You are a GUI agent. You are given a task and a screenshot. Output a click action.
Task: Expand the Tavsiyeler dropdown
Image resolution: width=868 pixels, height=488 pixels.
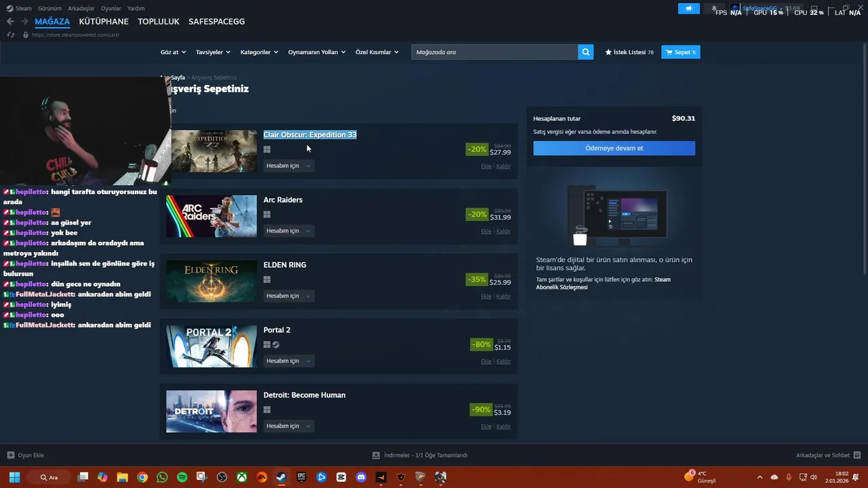pyautogui.click(x=213, y=52)
